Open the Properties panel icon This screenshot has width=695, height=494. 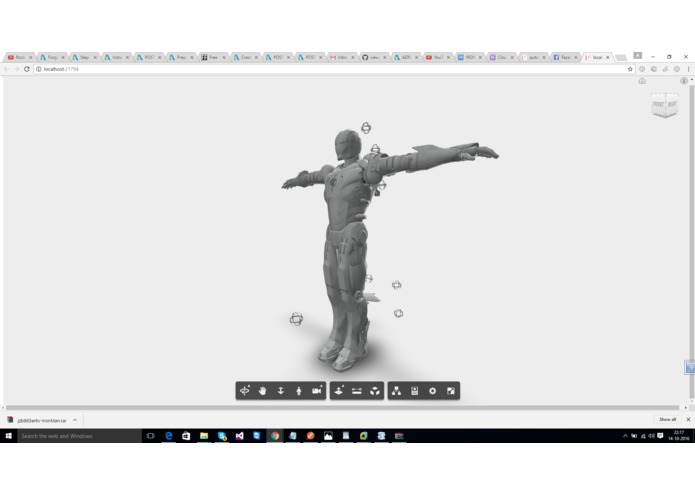(x=414, y=391)
